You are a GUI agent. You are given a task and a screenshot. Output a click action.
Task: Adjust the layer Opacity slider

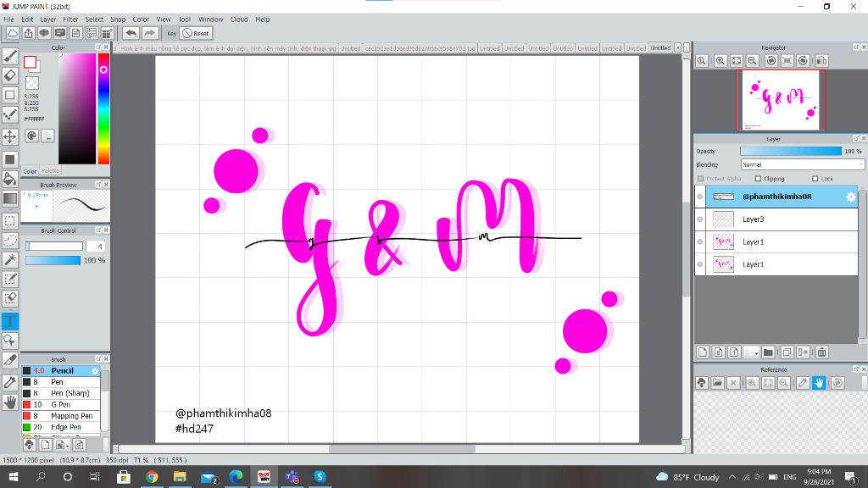[x=791, y=151]
